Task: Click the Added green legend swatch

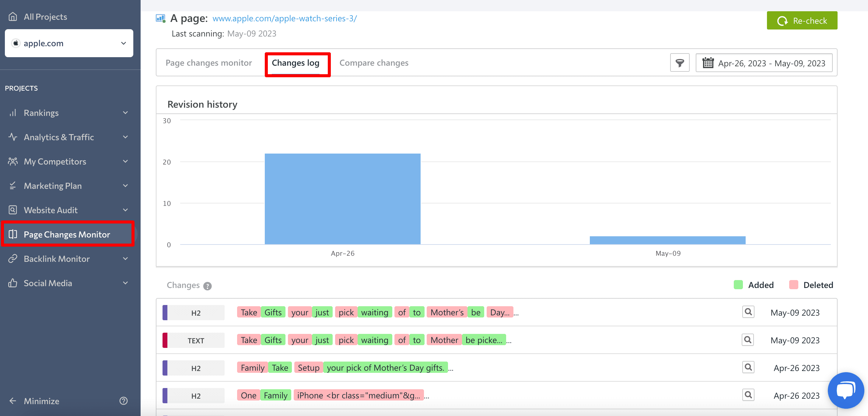Action: point(738,285)
